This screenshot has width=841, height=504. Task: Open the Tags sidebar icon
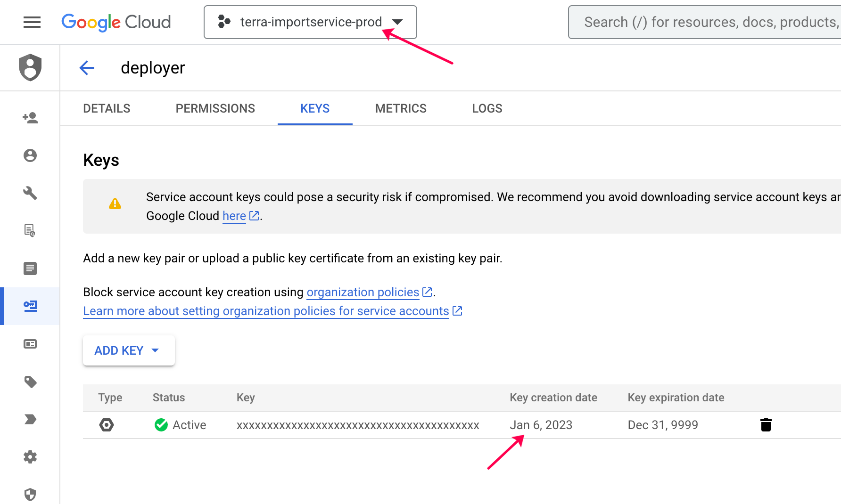pos(30,382)
